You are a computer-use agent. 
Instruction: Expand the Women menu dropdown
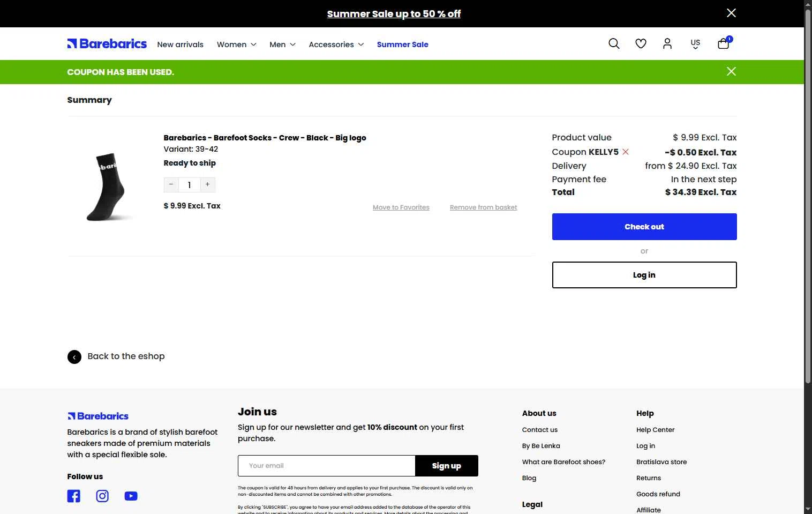click(x=236, y=44)
